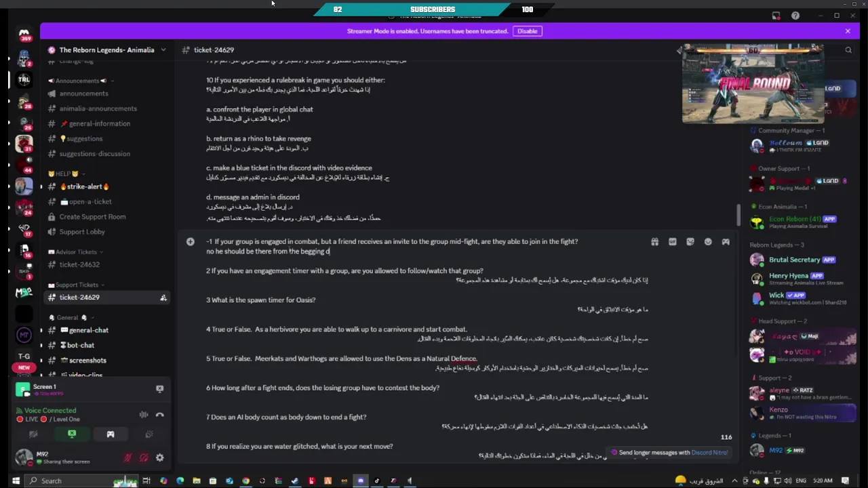Click the Discord Nitro link
Viewport: 868px width, 488px height.
[709, 453]
